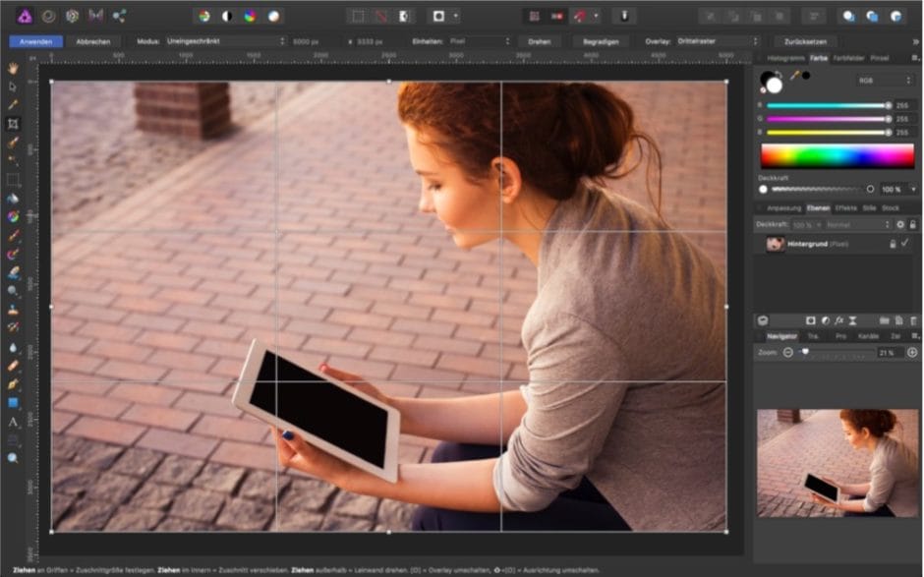Select the Crop tool in toolbar
Viewport: 924px width, 577px height.
click(x=13, y=124)
